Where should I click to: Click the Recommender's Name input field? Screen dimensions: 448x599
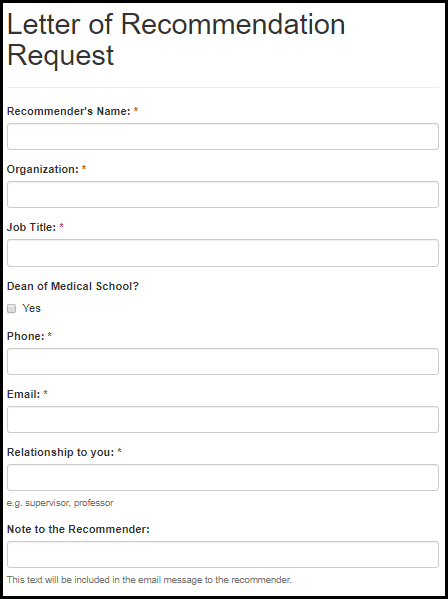point(223,136)
